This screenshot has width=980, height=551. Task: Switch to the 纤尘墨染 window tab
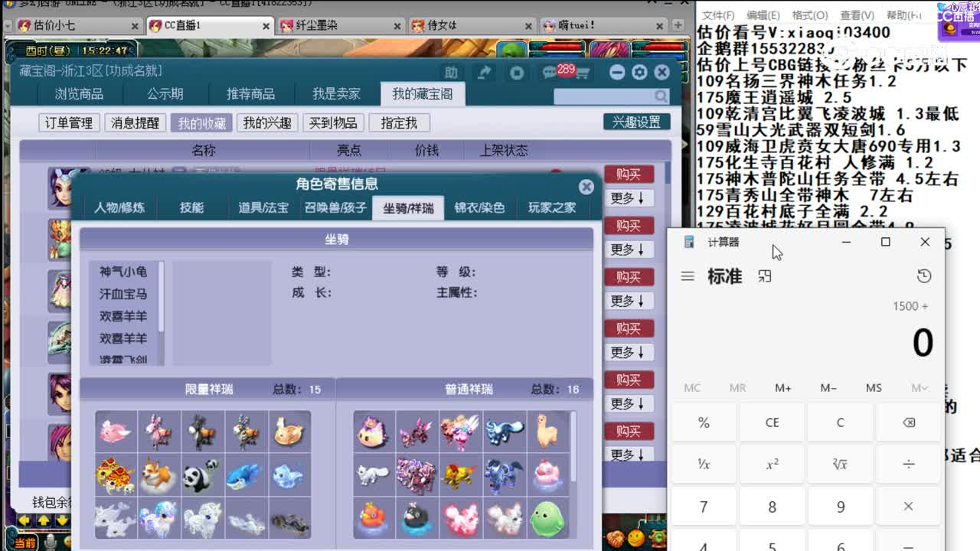[339, 25]
